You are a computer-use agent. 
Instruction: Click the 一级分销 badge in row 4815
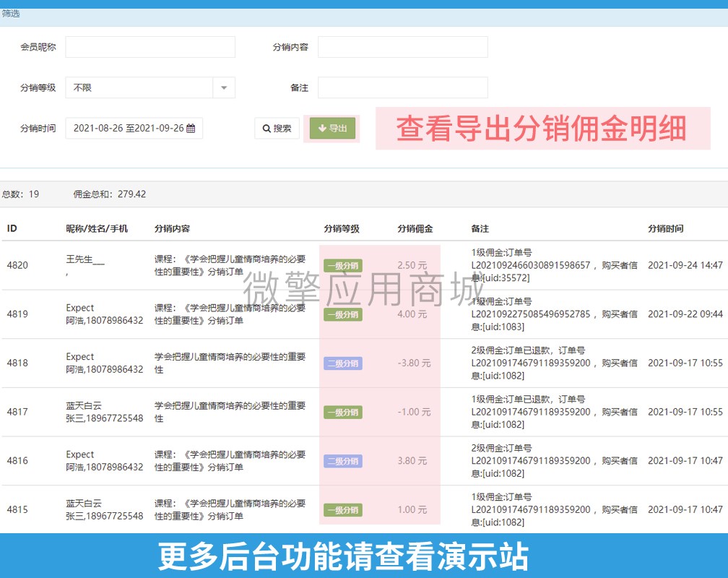coord(343,509)
